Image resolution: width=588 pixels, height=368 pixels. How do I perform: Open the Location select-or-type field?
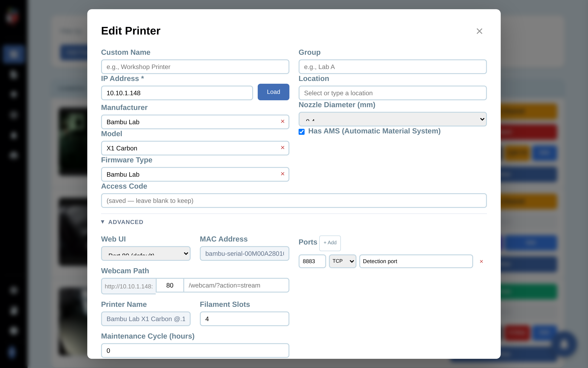tap(392, 93)
